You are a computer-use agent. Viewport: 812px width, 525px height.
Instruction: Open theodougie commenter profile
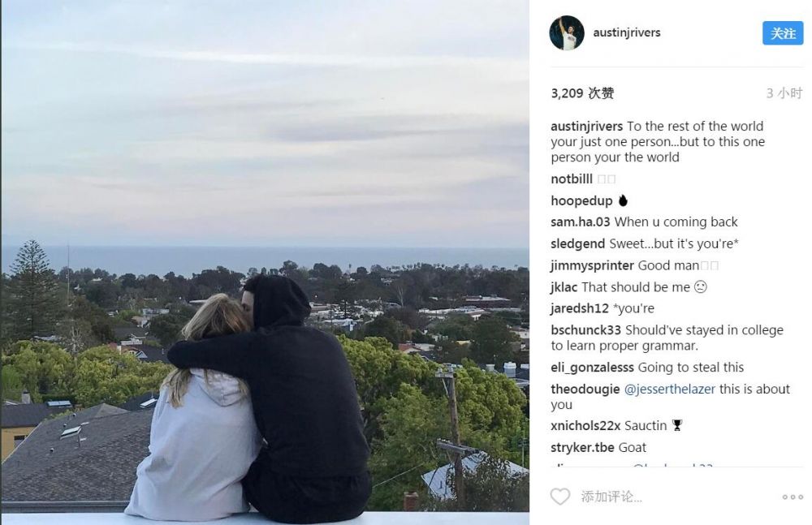coord(585,389)
